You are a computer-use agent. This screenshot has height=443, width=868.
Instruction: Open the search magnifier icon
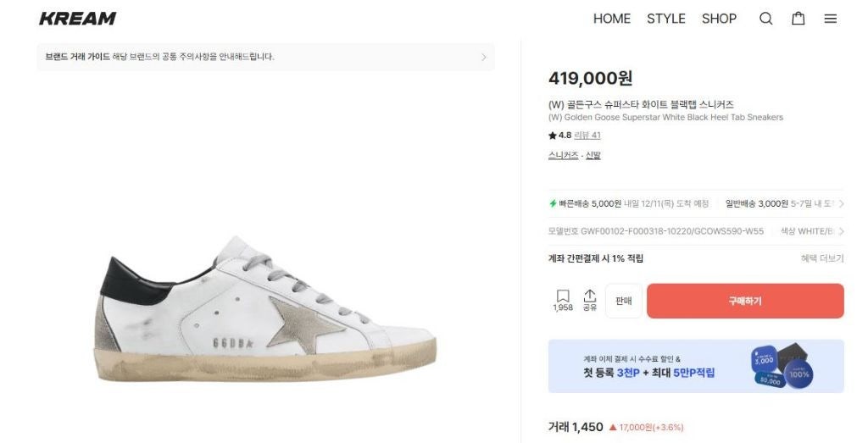765,19
